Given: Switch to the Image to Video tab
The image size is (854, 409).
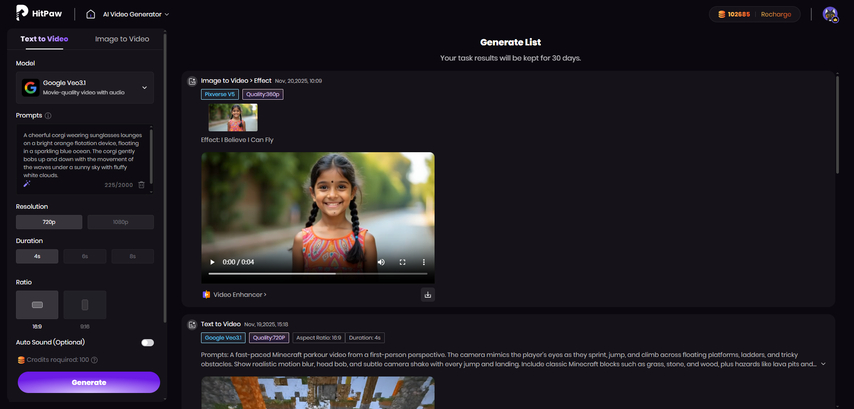Looking at the screenshot, I should (x=122, y=39).
